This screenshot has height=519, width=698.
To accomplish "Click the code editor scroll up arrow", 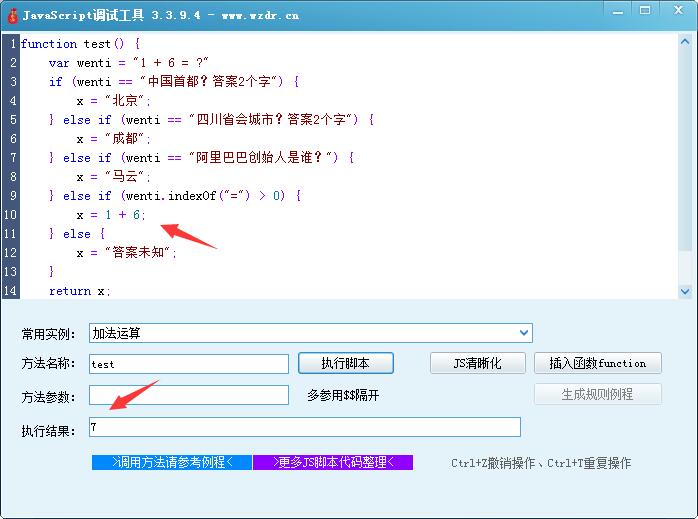I will [x=685, y=42].
